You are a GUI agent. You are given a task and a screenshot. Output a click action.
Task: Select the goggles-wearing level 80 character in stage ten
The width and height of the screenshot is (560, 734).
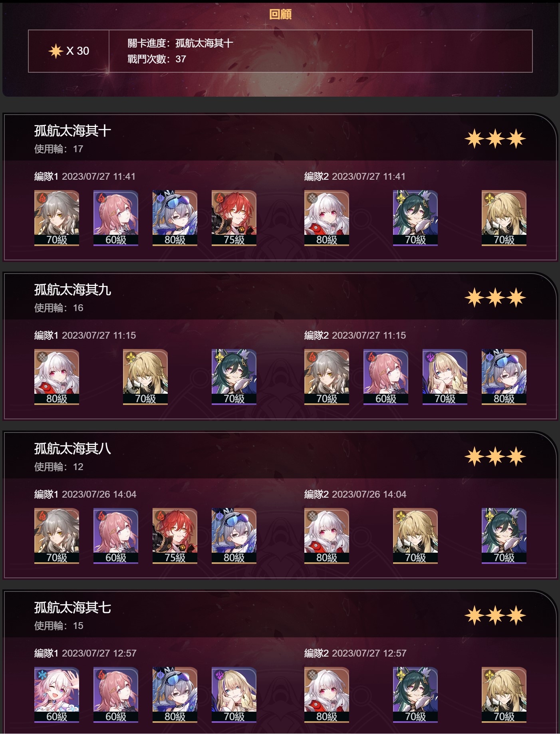click(175, 218)
